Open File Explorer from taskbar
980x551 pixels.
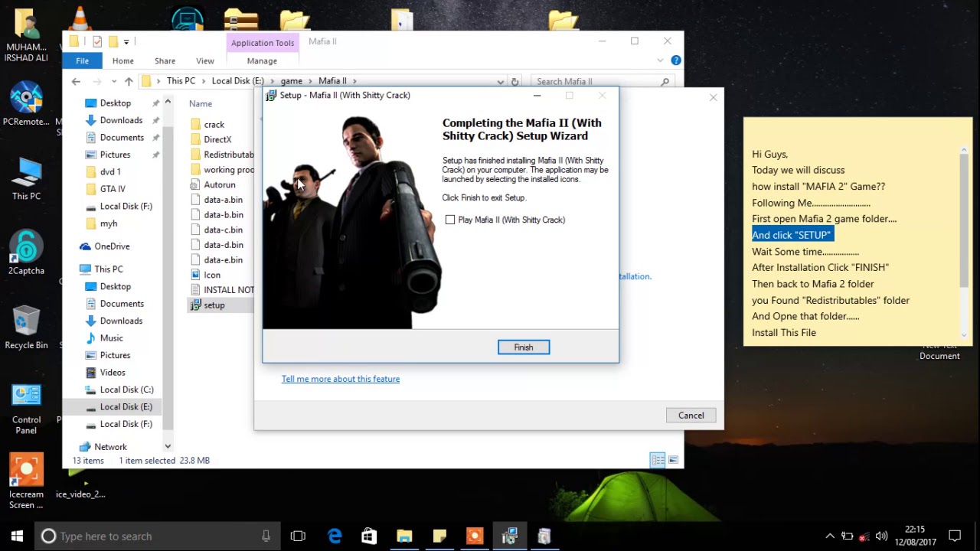point(404,536)
